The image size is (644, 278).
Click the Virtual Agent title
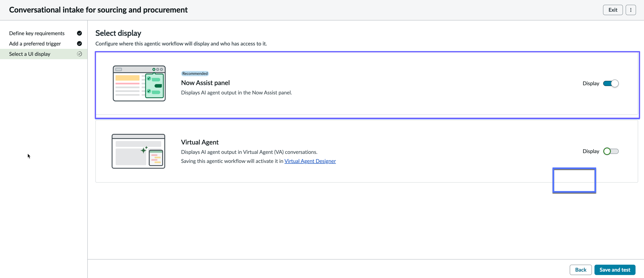[200, 142]
